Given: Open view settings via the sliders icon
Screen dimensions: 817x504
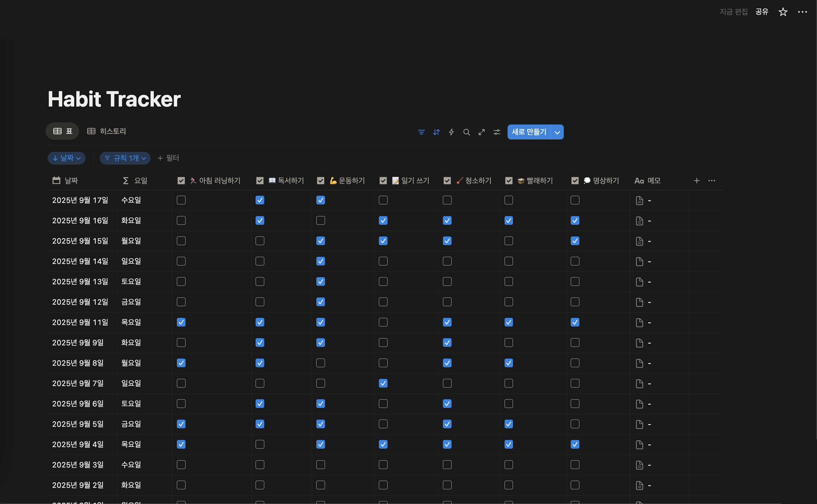Looking at the screenshot, I should pos(497,132).
